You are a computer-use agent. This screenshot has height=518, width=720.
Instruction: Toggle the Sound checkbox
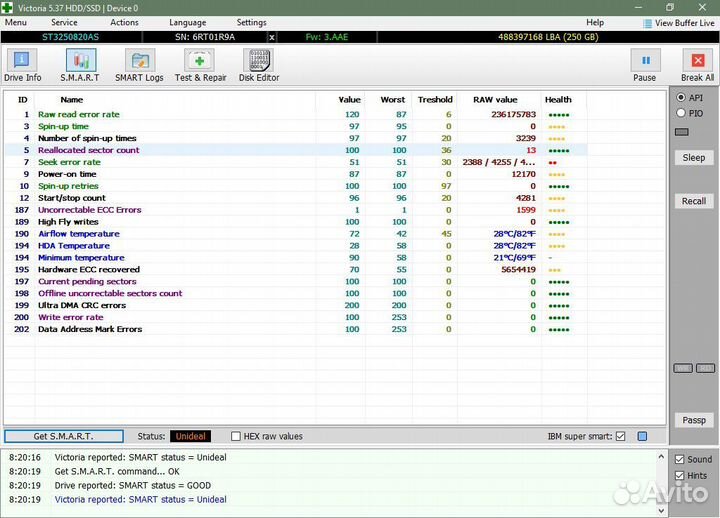(680, 460)
